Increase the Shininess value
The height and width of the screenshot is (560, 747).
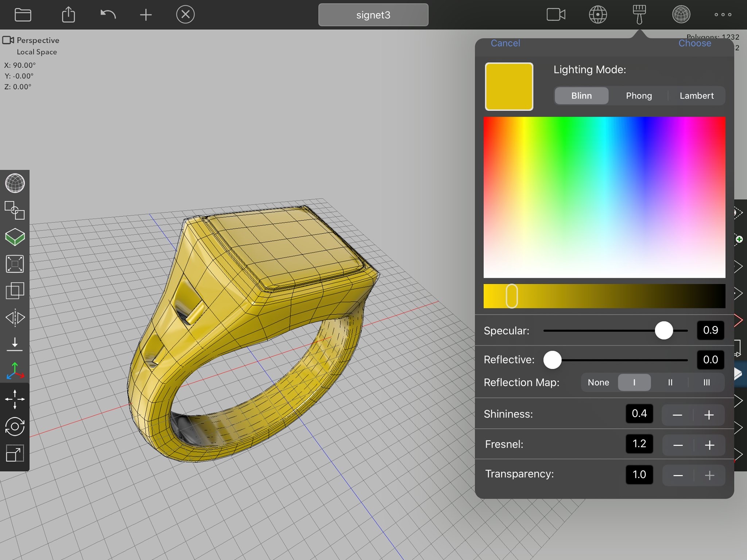click(709, 415)
